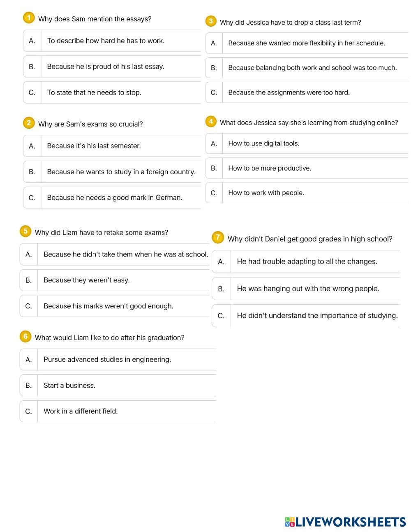411x532 pixels.
Task: Click the yellow question 5 number badge
Action: (25, 231)
